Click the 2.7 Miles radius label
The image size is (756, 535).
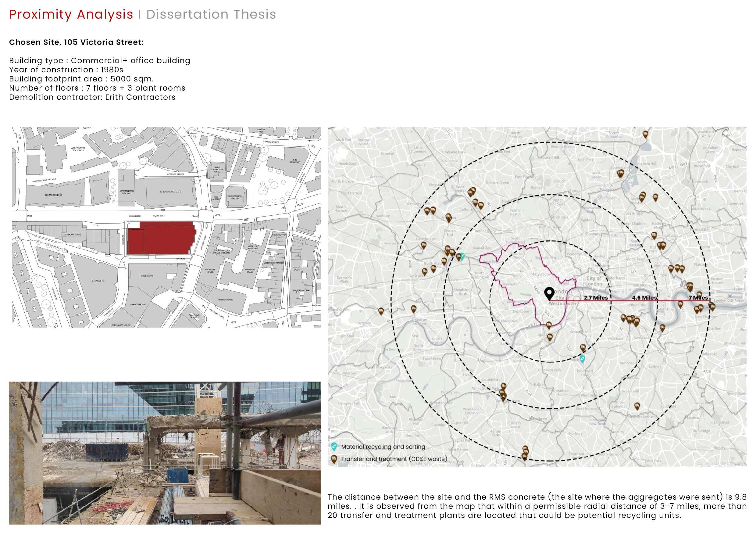coord(596,297)
